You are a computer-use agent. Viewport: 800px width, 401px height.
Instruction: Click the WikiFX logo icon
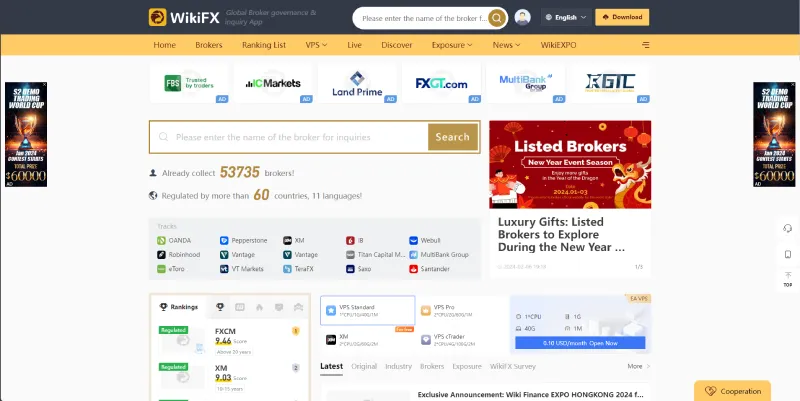[x=158, y=17]
